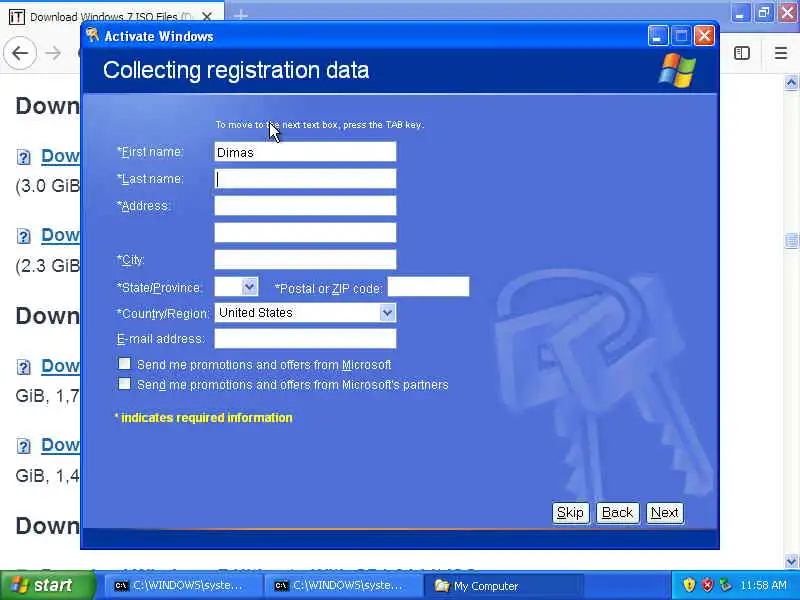Click the second Address line field

(305, 233)
